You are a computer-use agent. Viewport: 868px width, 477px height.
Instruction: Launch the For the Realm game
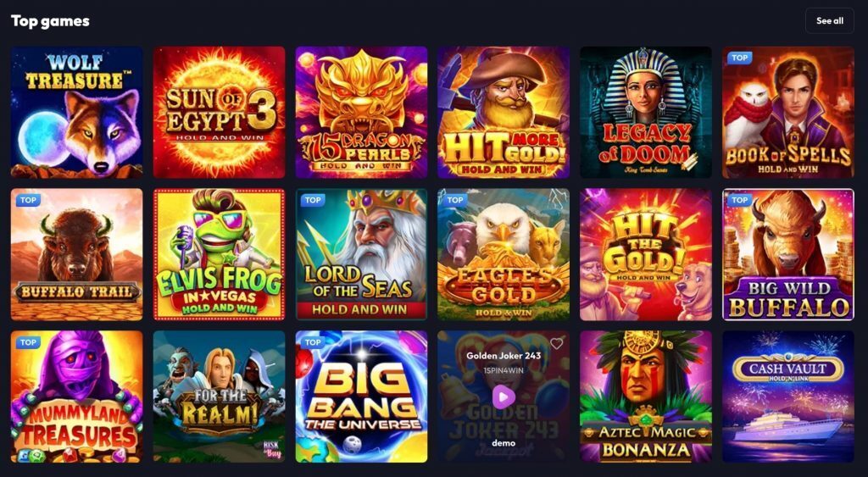coord(220,397)
